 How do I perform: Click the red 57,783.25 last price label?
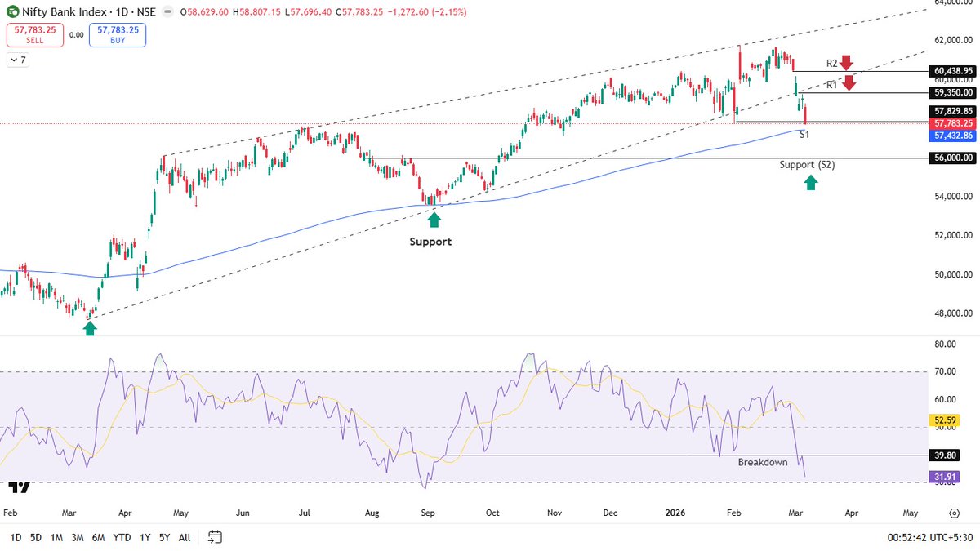click(x=951, y=123)
